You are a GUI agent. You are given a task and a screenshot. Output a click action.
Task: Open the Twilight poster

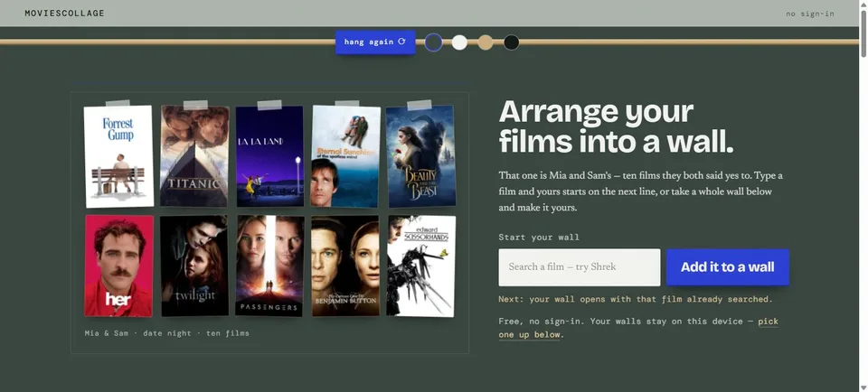click(194, 266)
